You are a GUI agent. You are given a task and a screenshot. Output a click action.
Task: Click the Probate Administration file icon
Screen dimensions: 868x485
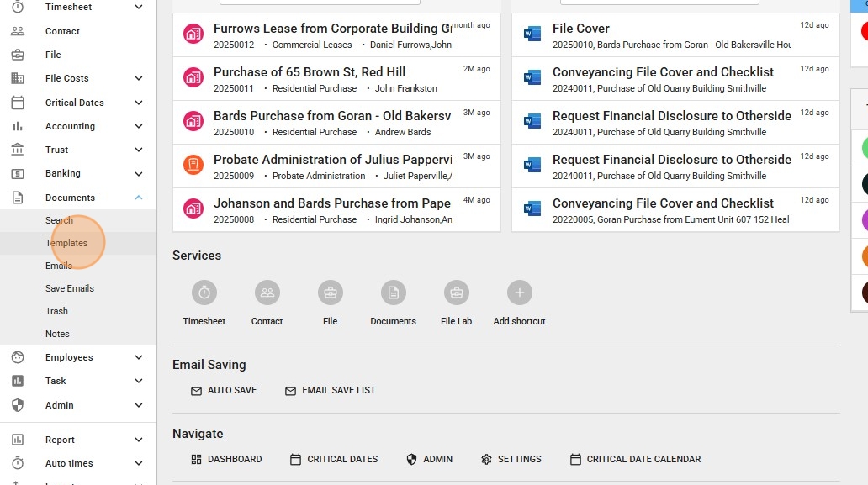[x=193, y=166]
